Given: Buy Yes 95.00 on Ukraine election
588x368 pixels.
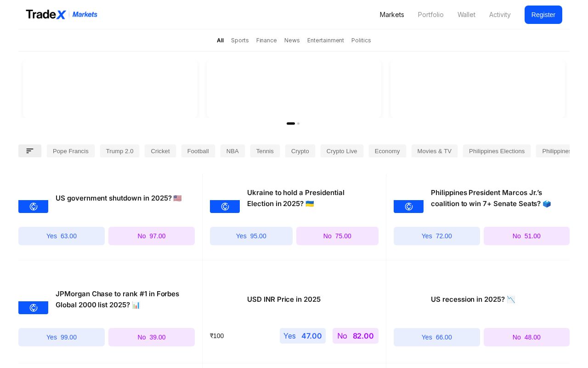Looking at the screenshot, I should pos(251,236).
